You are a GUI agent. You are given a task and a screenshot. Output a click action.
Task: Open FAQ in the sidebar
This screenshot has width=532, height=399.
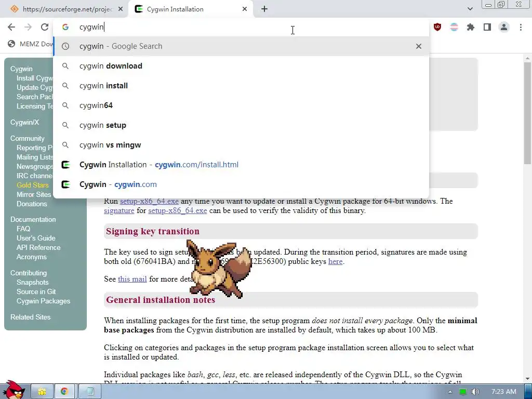point(23,229)
